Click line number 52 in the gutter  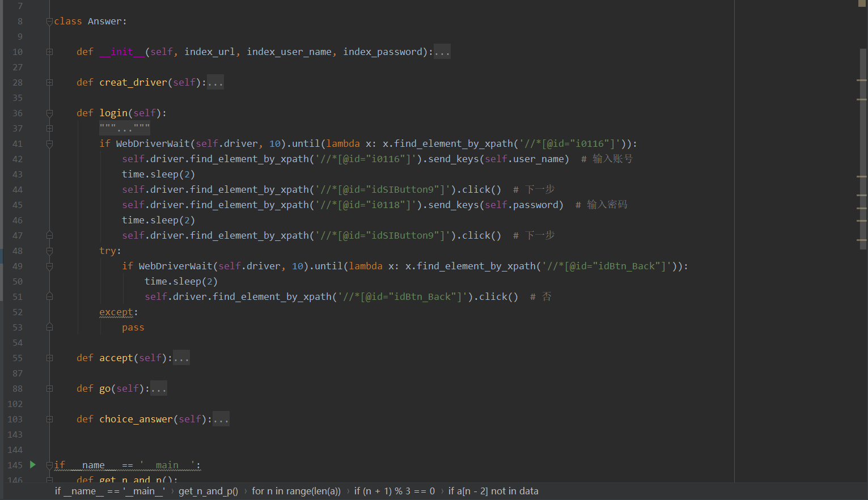tap(18, 312)
